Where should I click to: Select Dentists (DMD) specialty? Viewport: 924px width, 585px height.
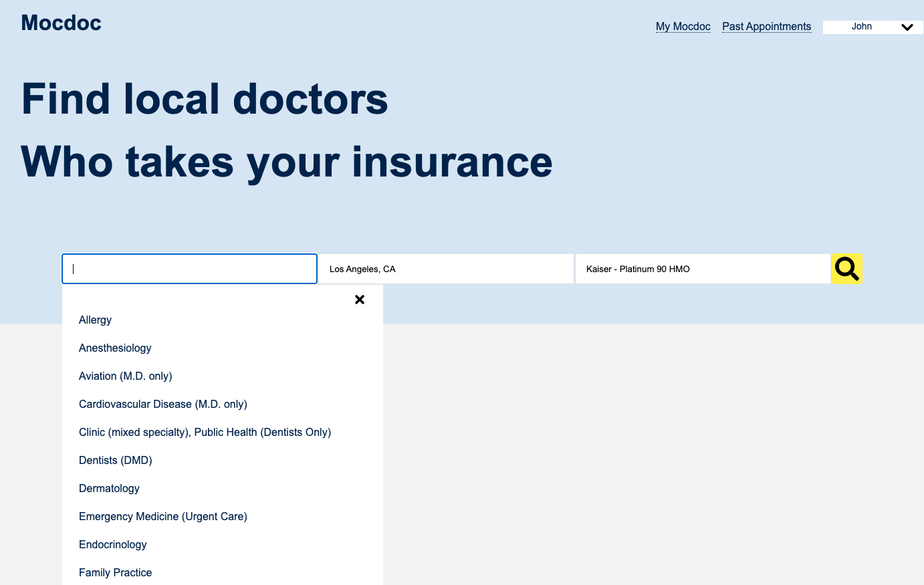click(116, 461)
